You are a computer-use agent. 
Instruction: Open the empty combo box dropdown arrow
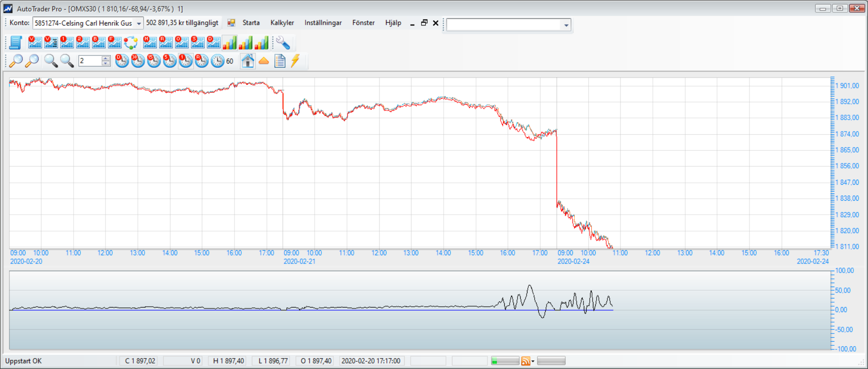pyautogui.click(x=566, y=25)
